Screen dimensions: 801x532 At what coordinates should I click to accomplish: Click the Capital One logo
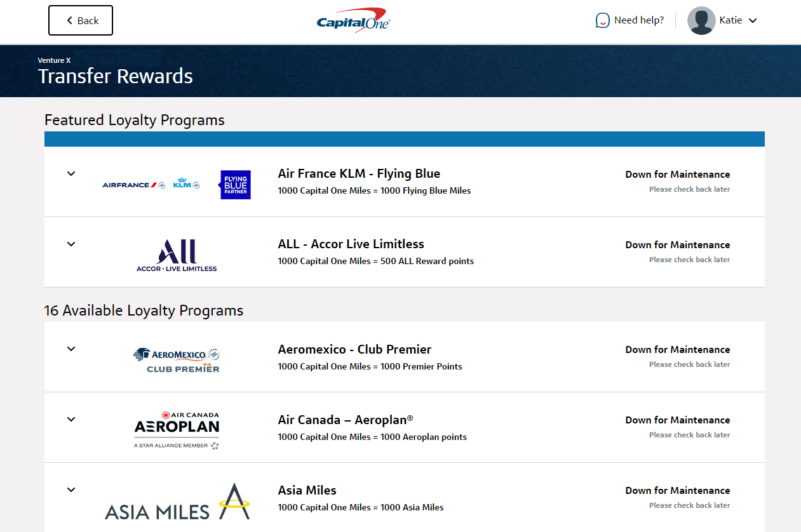tap(353, 20)
